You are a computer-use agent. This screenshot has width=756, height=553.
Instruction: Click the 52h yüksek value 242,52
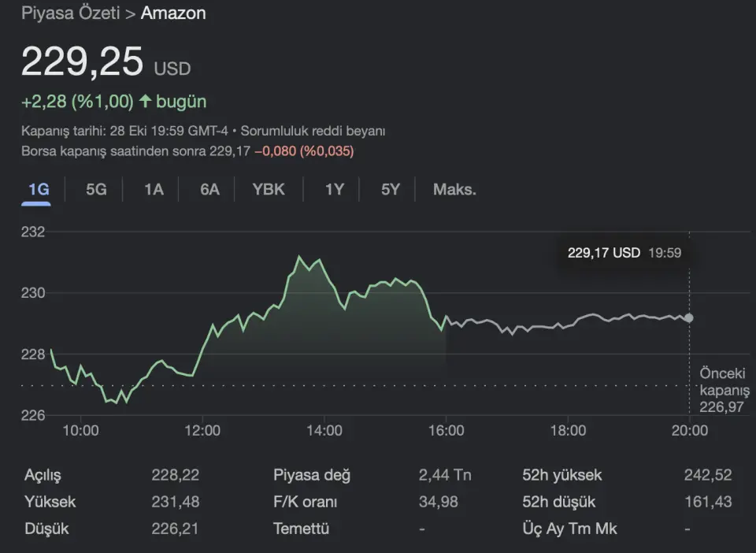(x=707, y=475)
